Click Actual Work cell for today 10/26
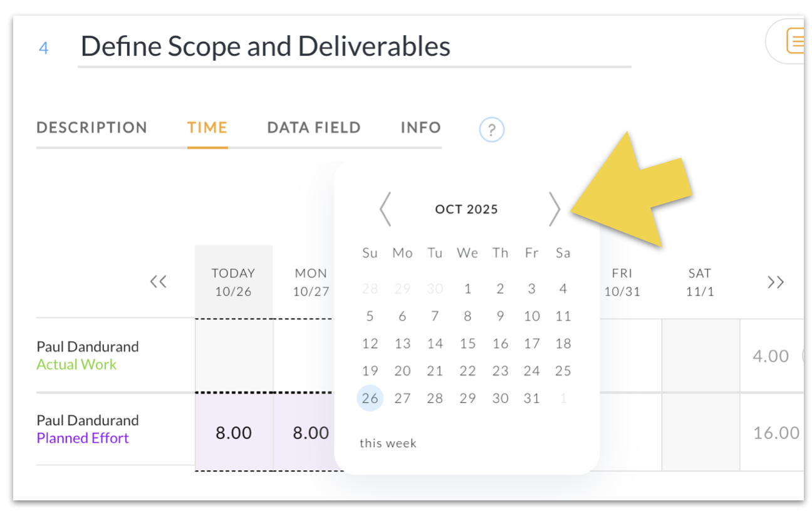 click(x=234, y=356)
